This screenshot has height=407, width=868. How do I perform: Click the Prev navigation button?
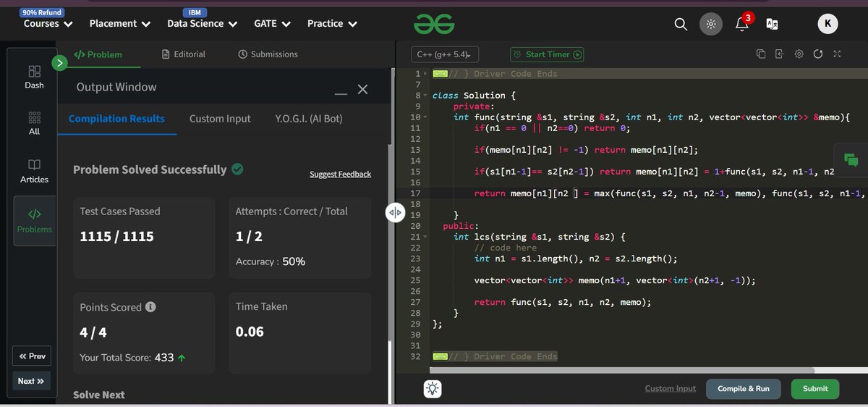(x=32, y=356)
